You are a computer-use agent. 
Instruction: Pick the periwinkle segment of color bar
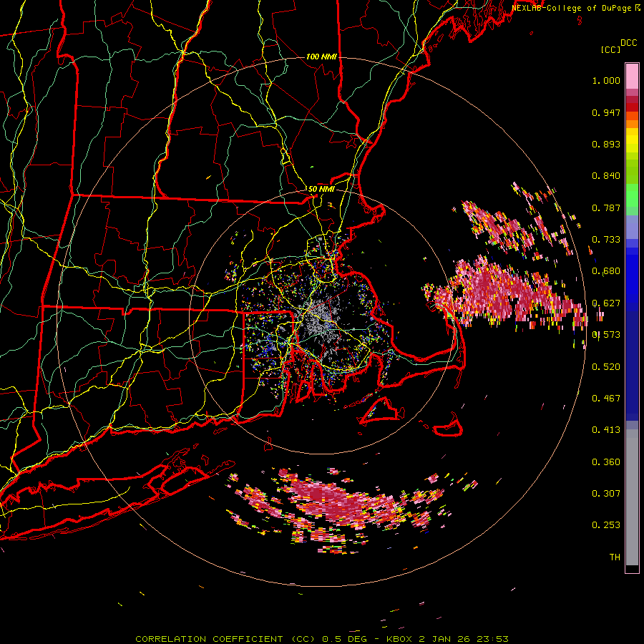pyautogui.click(x=632, y=228)
